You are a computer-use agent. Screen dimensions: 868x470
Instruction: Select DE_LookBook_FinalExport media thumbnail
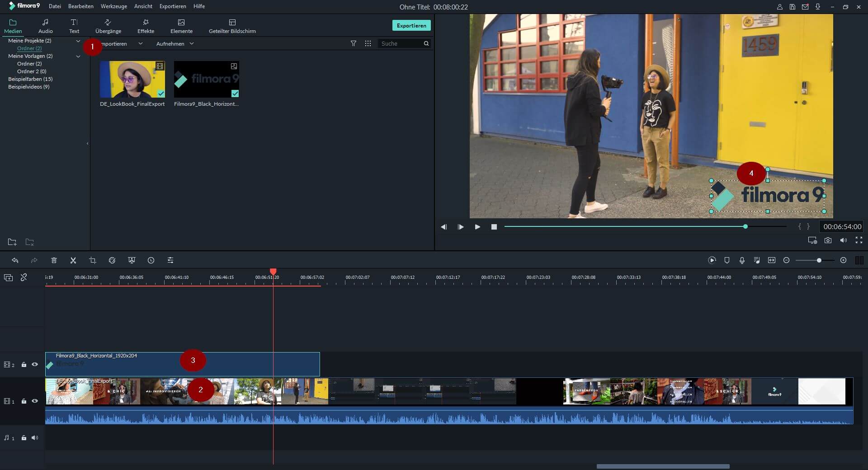(132, 80)
